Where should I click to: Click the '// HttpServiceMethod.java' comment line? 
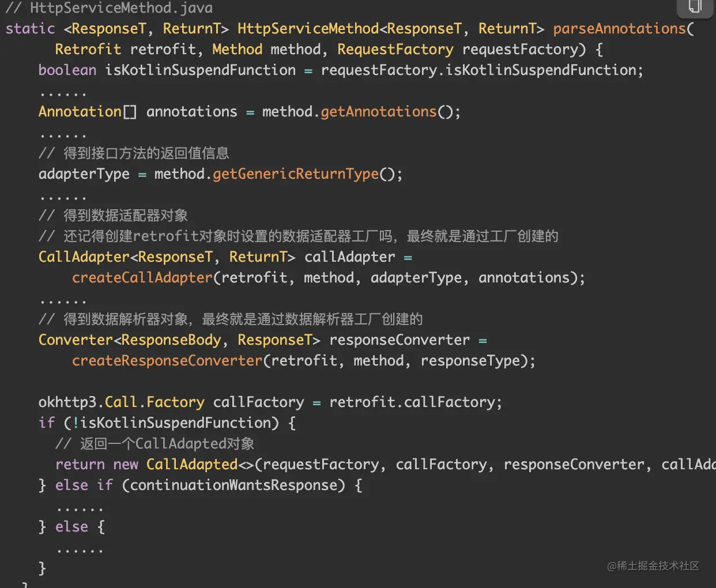109,8
